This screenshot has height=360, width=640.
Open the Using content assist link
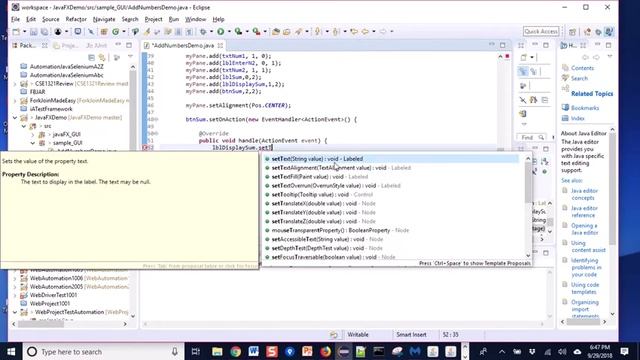pos(588,247)
